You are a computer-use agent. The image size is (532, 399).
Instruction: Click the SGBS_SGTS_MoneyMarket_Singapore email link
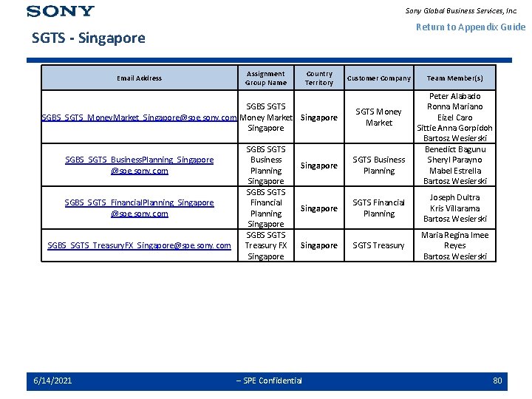tap(139, 117)
